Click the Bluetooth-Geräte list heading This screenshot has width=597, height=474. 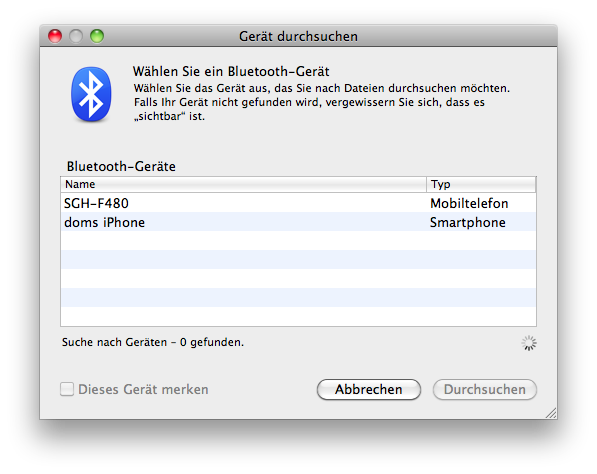point(121,166)
